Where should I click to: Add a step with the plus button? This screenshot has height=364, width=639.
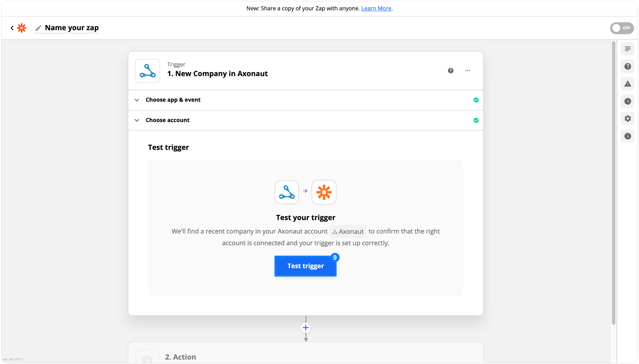pos(306,327)
